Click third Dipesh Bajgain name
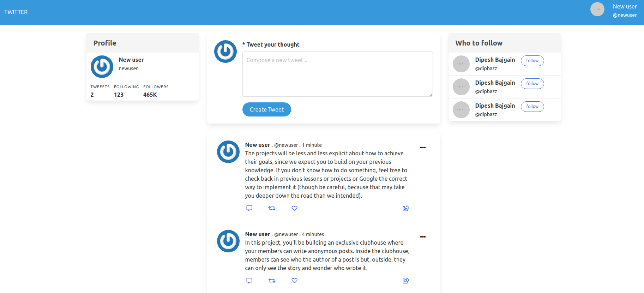The height and width of the screenshot is (293, 644). [x=495, y=106]
